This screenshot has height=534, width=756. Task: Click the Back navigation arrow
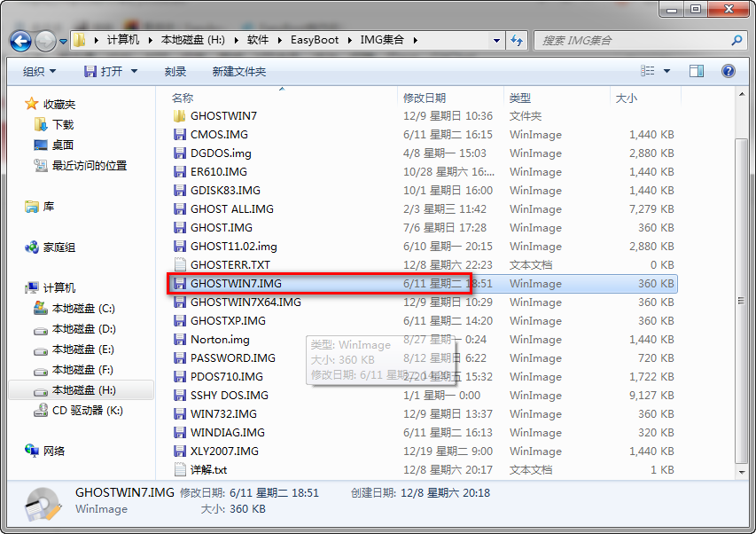[x=20, y=40]
